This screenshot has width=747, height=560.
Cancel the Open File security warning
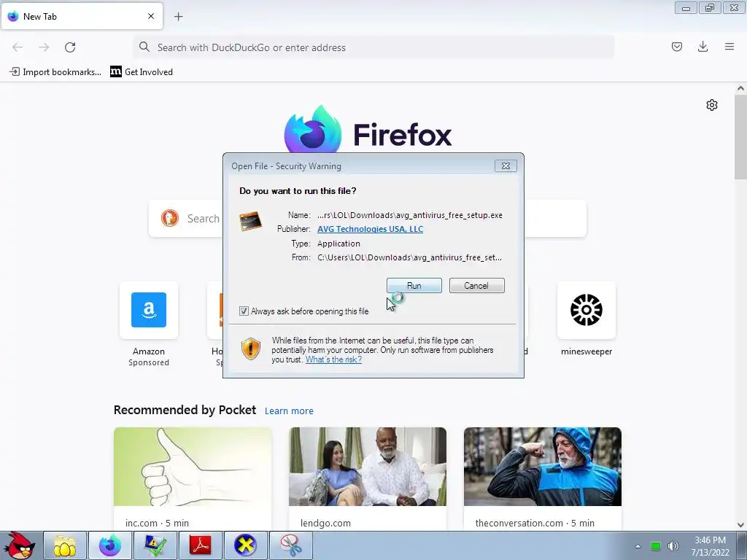(476, 286)
